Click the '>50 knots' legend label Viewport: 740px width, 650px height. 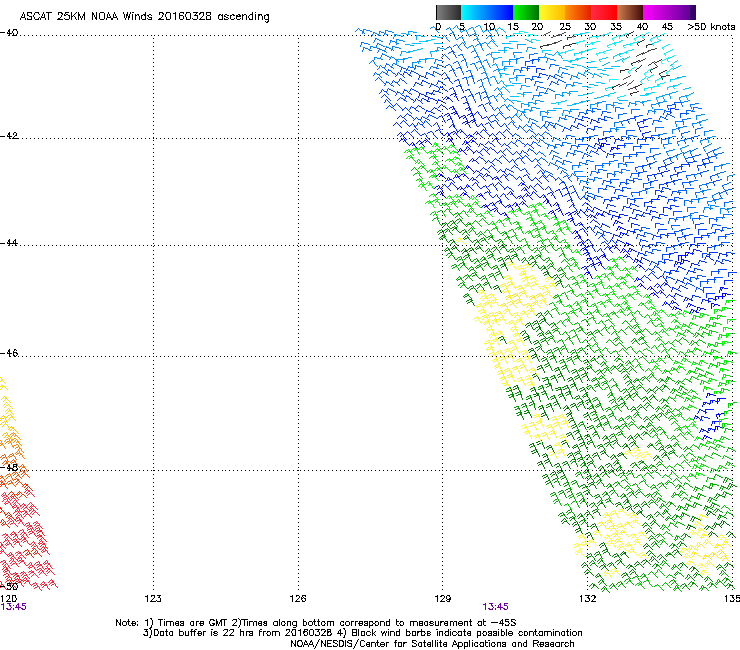[711, 27]
